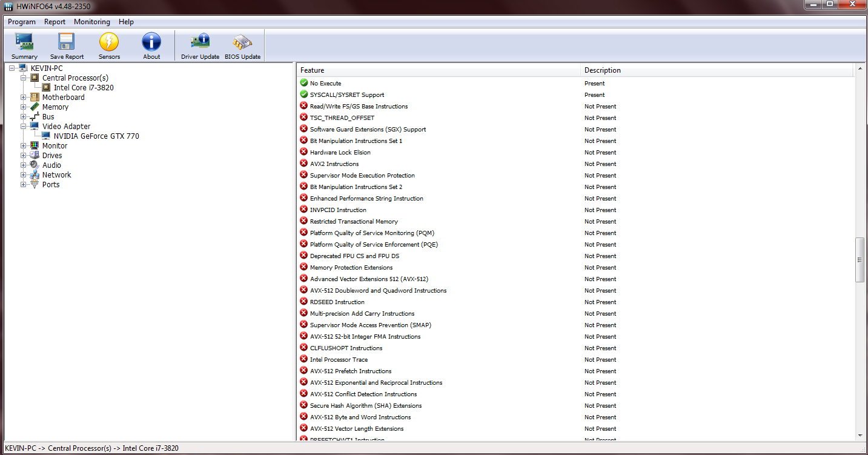Click the HWiNFO64 title bar icon

click(8, 6)
